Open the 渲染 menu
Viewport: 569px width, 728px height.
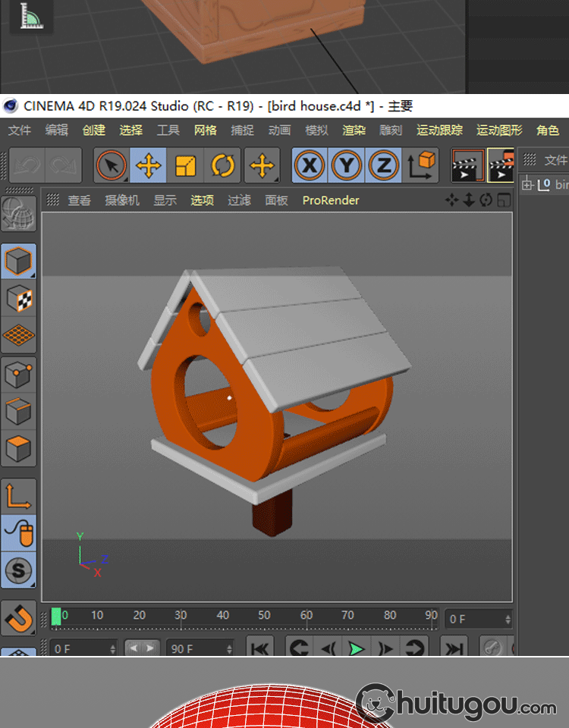point(354,130)
